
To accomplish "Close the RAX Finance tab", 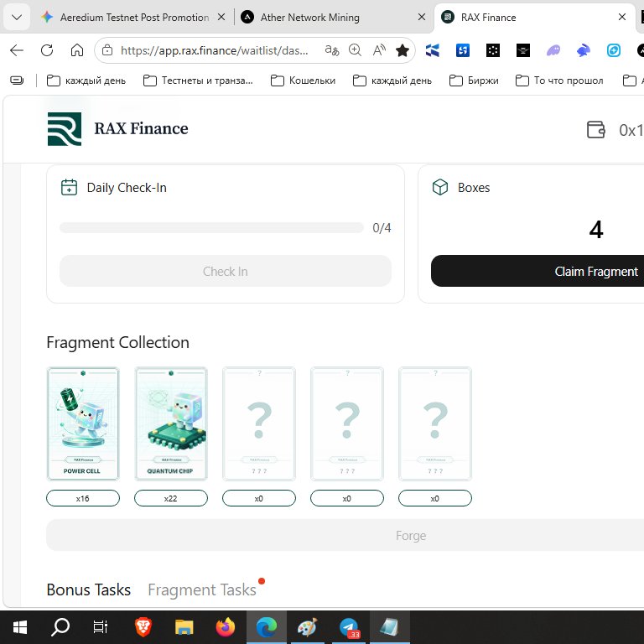I will [622, 18].
